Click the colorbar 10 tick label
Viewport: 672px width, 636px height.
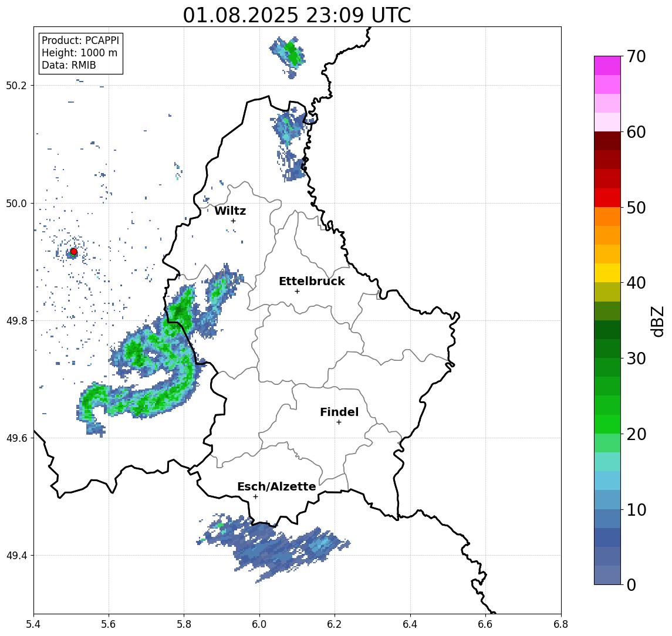click(x=636, y=509)
